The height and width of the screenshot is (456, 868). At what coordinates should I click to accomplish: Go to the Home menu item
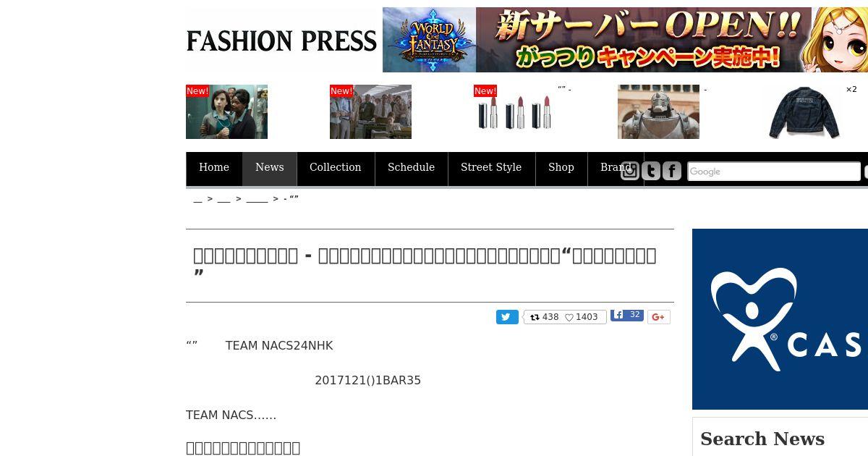[214, 168]
